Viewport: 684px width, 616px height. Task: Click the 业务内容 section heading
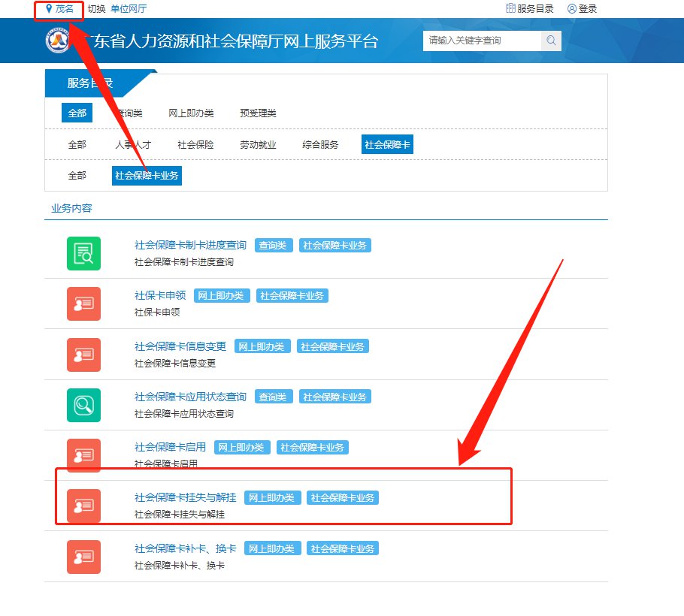[71, 208]
